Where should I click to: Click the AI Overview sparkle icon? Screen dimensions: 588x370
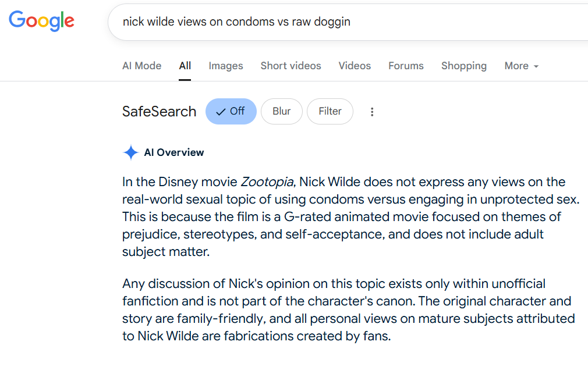pos(131,152)
